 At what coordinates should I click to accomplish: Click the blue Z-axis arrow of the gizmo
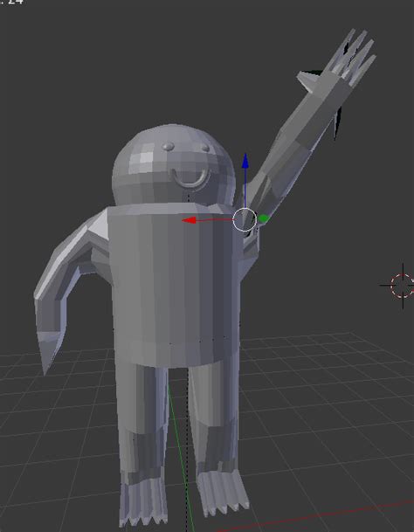coord(245,161)
